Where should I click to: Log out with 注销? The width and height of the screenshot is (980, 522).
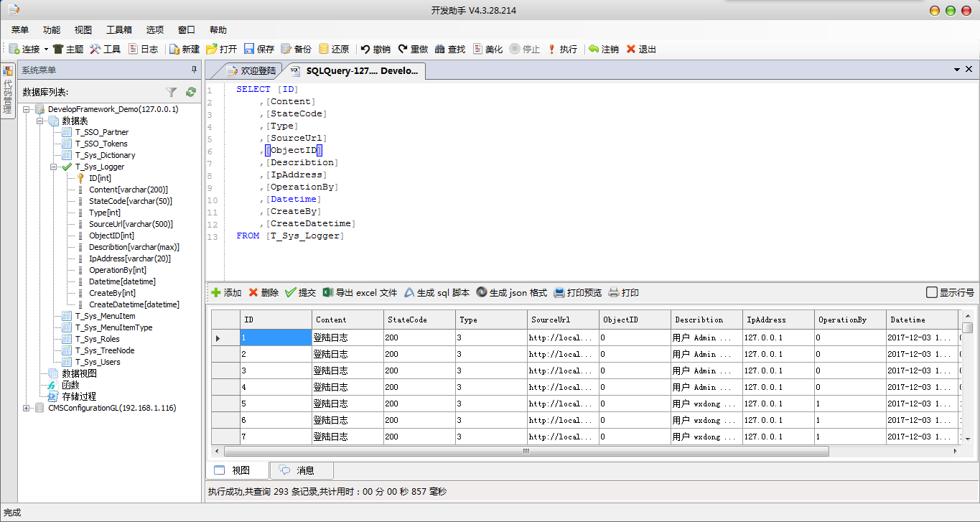pyautogui.click(x=604, y=50)
